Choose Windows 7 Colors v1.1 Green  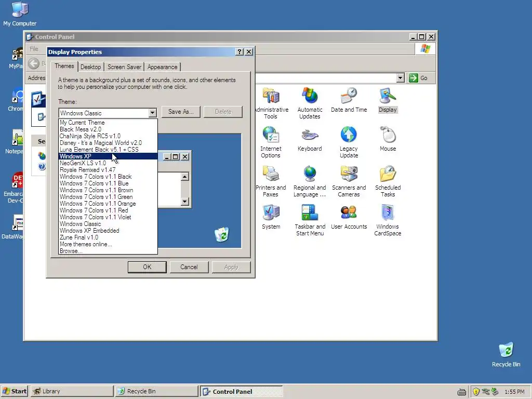(108, 197)
